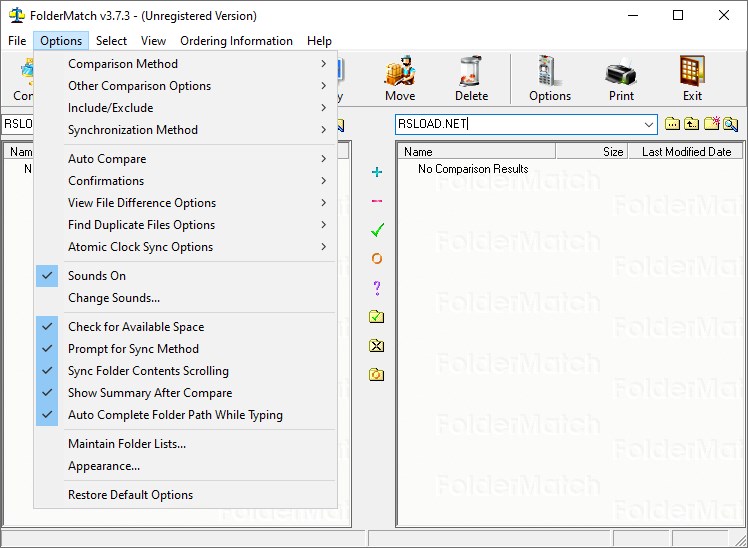This screenshot has height=548, width=748.
Task: Click the browse folder icon right of path box
Action: point(672,124)
